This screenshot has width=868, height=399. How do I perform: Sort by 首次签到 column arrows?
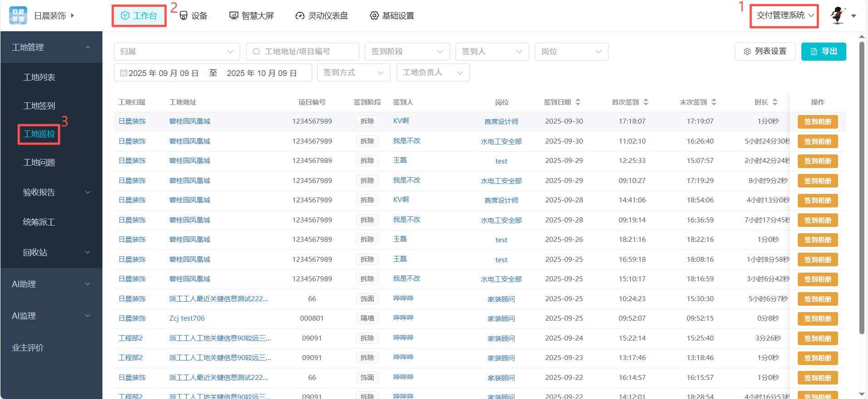646,102
